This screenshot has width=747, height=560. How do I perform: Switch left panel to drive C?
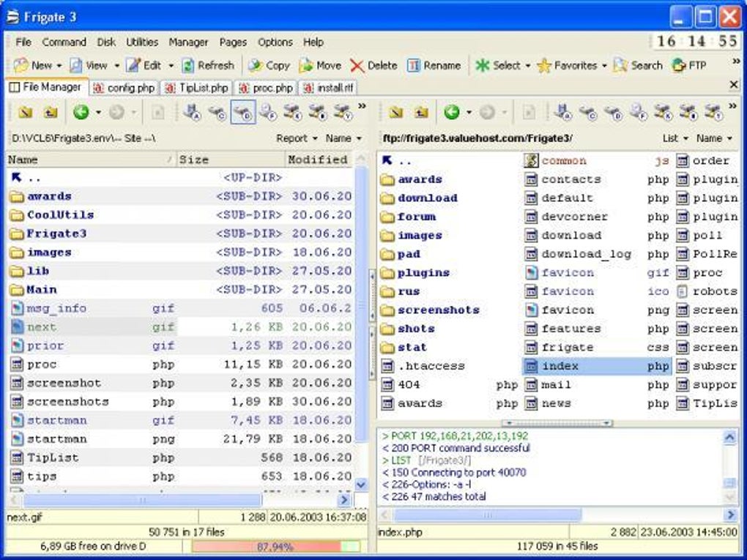click(x=217, y=112)
